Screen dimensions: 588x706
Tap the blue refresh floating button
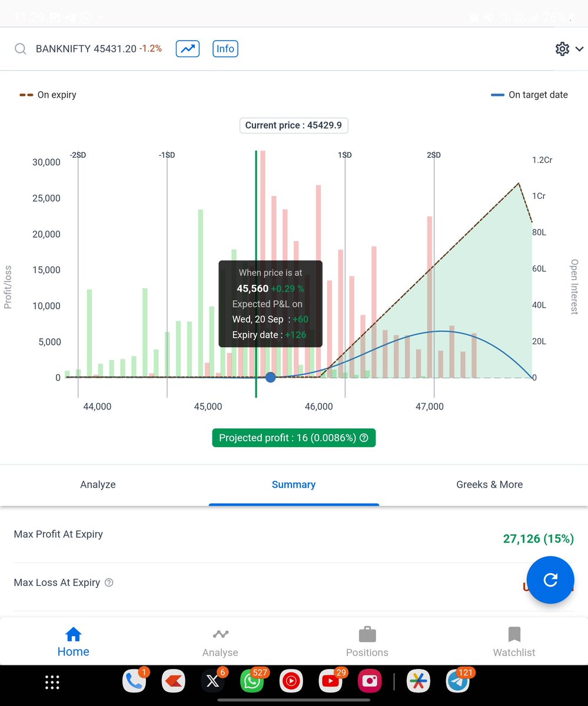coord(550,580)
